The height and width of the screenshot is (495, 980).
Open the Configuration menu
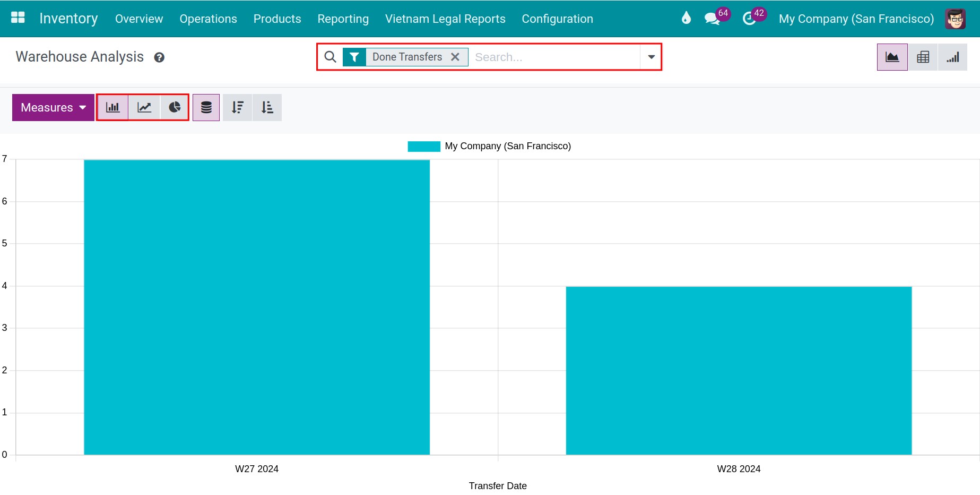pyautogui.click(x=557, y=19)
